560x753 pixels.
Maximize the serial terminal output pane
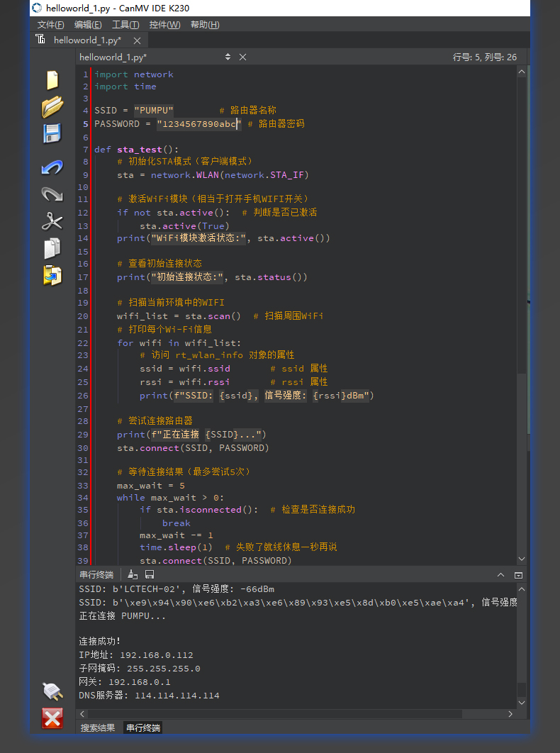[518, 574]
